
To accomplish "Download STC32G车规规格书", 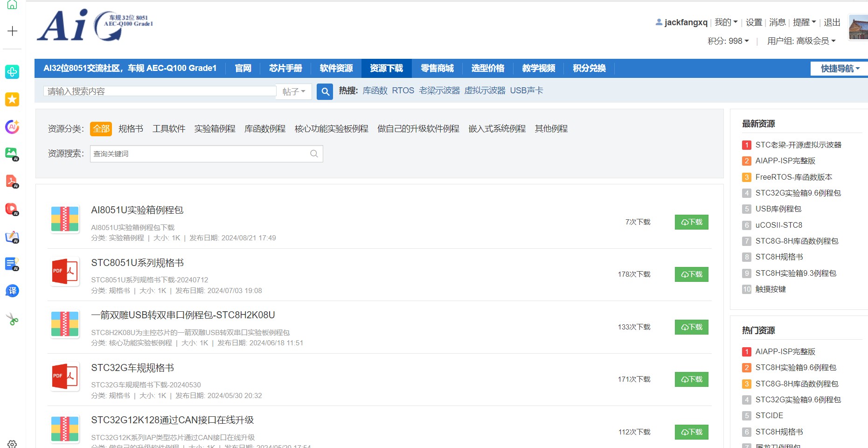I will click(x=692, y=379).
